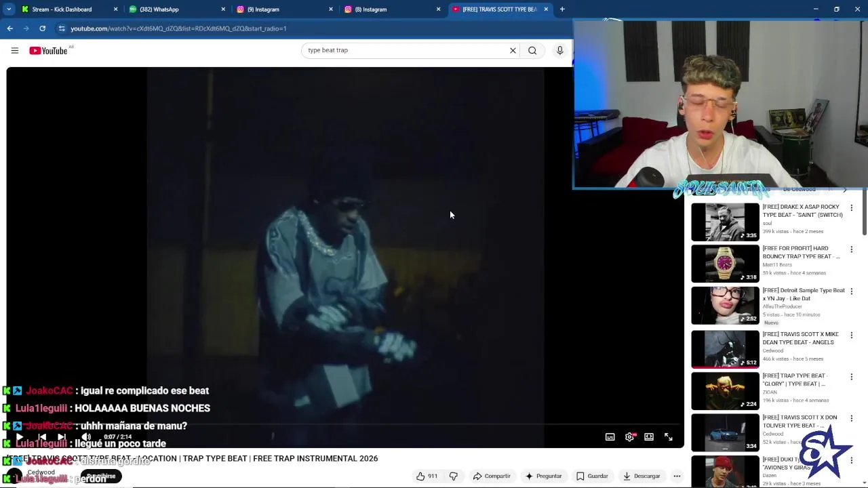Dislike the video
Image resolution: width=868 pixels, height=488 pixels.
click(453, 476)
